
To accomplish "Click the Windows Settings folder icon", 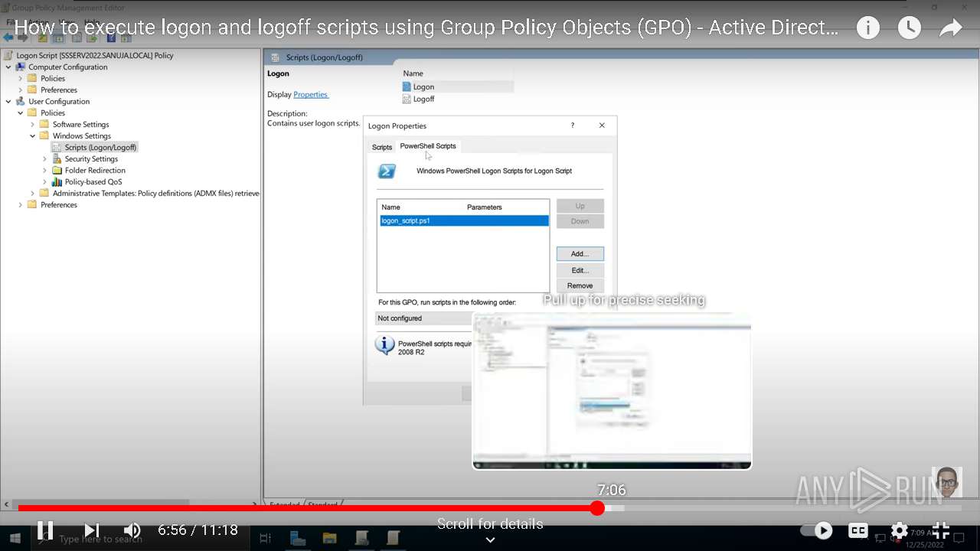I will [44, 135].
